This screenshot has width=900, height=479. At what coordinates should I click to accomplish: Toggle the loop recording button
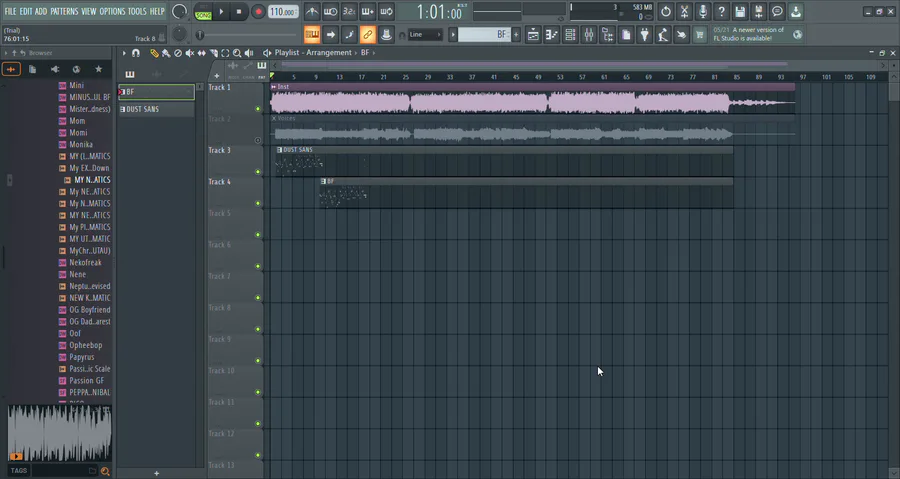tap(386, 11)
